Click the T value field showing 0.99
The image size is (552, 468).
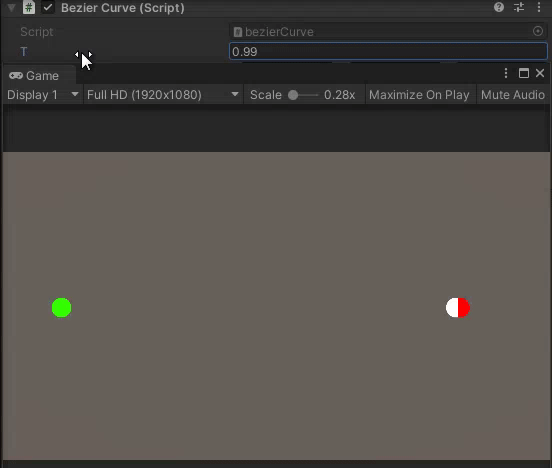pos(388,51)
